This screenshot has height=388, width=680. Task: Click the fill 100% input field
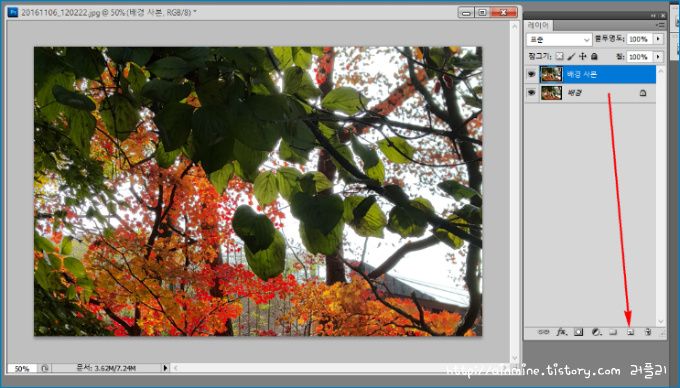(639, 57)
